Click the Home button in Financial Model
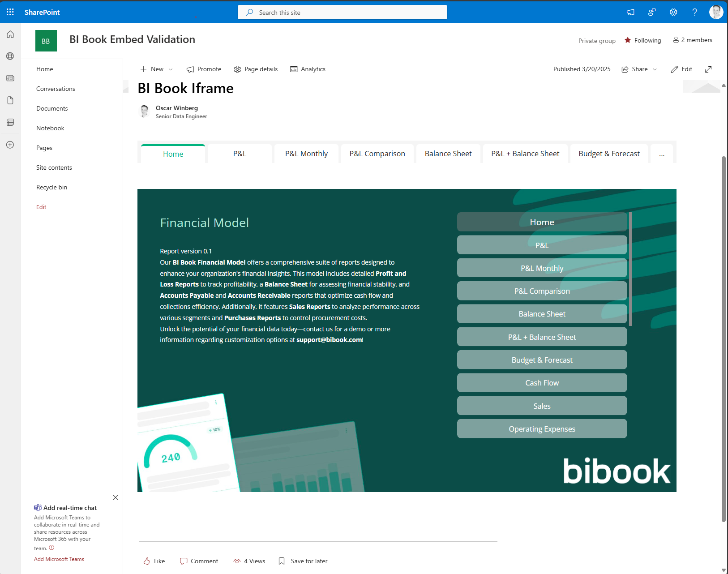The image size is (728, 574). (542, 222)
